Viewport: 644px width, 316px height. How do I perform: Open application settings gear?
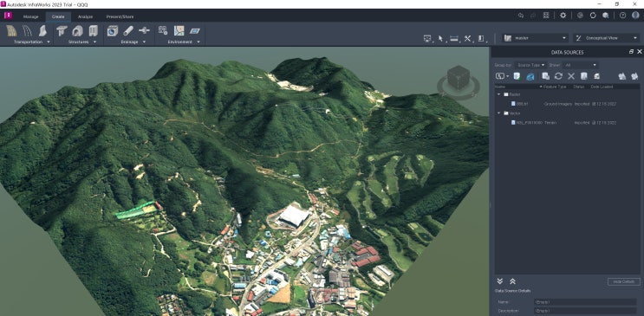tap(563, 16)
